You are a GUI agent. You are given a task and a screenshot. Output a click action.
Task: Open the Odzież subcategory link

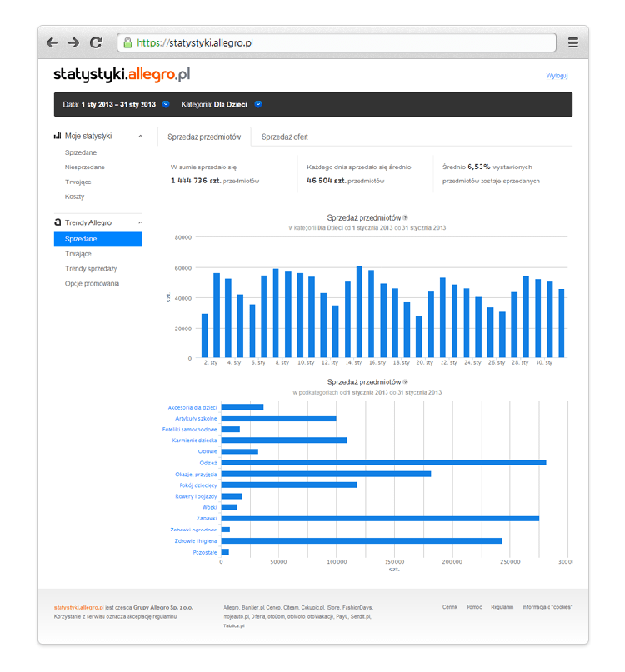pyautogui.click(x=208, y=463)
